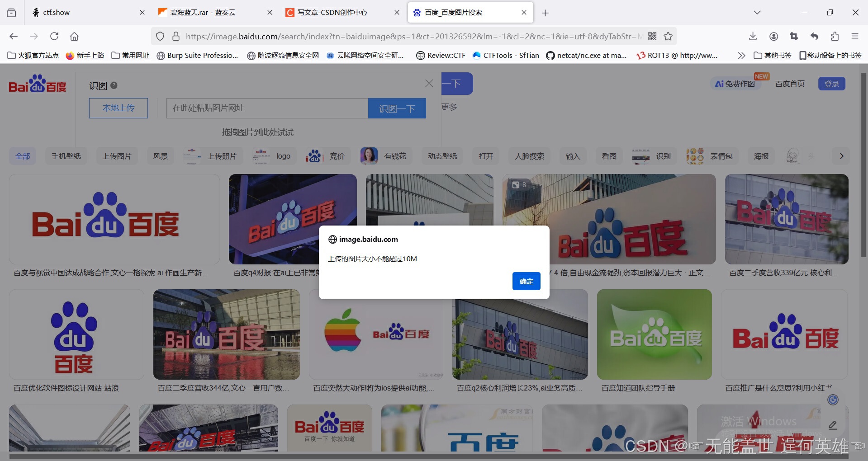Open the netcat/nc.exe GitHub bookmark
Image resolution: width=868 pixels, height=461 pixels.
point(586,55)
